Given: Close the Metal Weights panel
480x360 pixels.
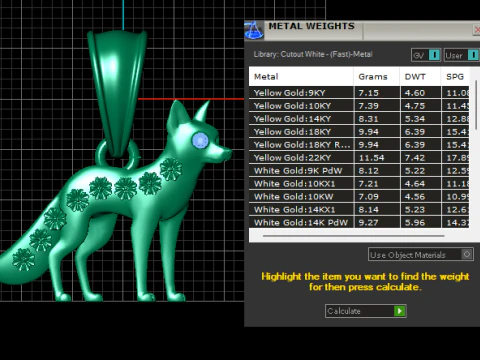Looking at the screenshot, I should pyautogui.click(x=477, y=30).
